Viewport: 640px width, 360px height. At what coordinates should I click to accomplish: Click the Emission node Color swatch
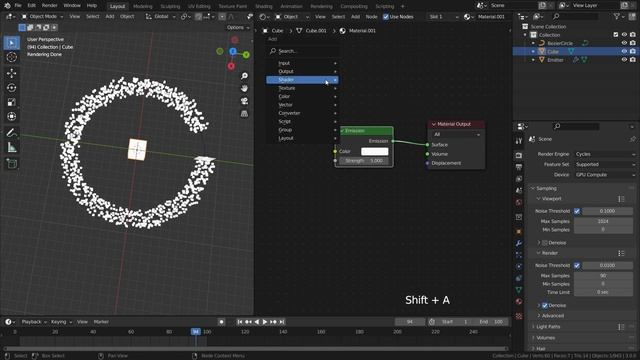click(x=374, y=151)
